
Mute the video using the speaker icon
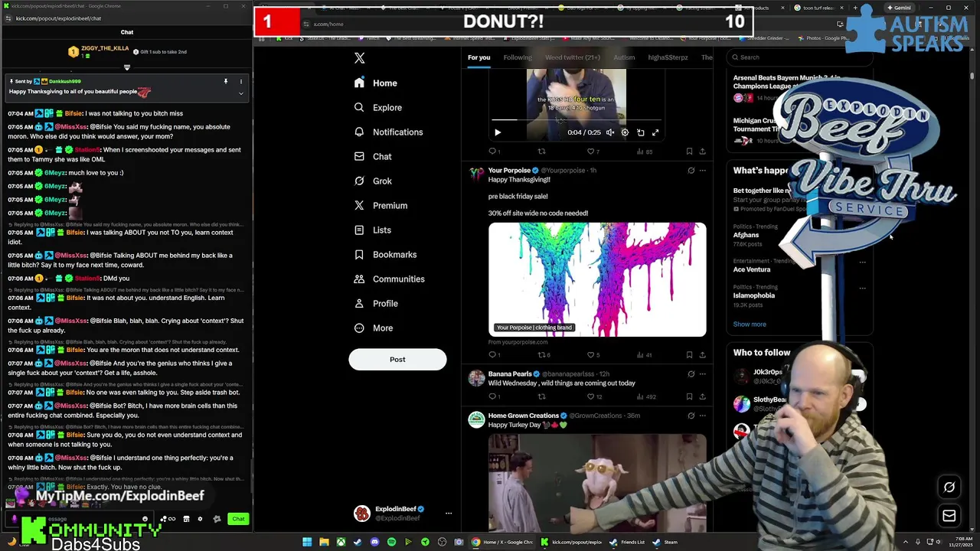click(610, 132)
